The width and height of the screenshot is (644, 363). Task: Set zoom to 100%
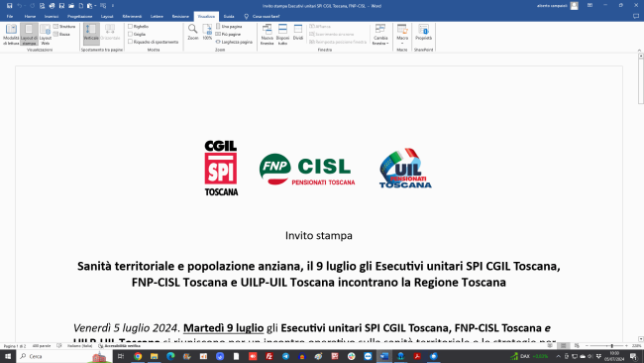(207, 32)
